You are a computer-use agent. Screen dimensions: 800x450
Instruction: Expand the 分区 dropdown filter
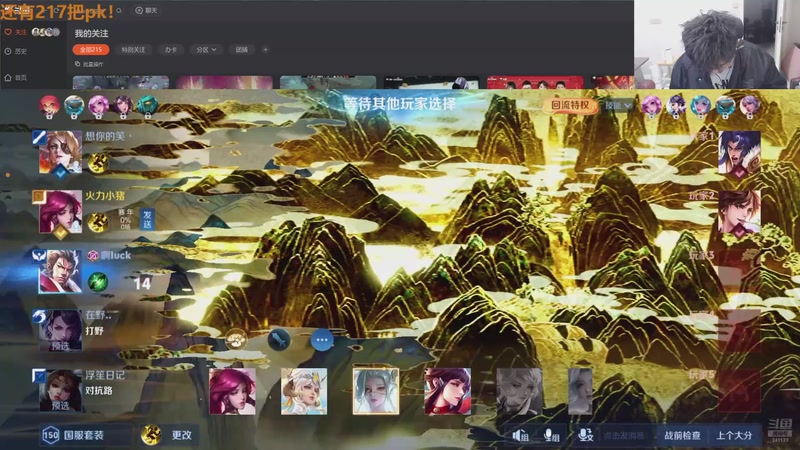click(x=206, y=49)
